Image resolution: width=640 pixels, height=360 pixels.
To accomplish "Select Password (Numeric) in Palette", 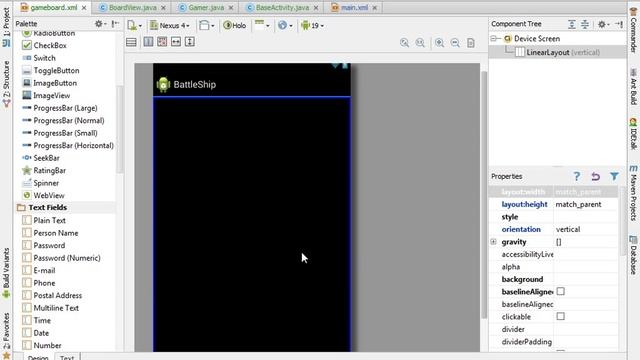I will point(61,258).
